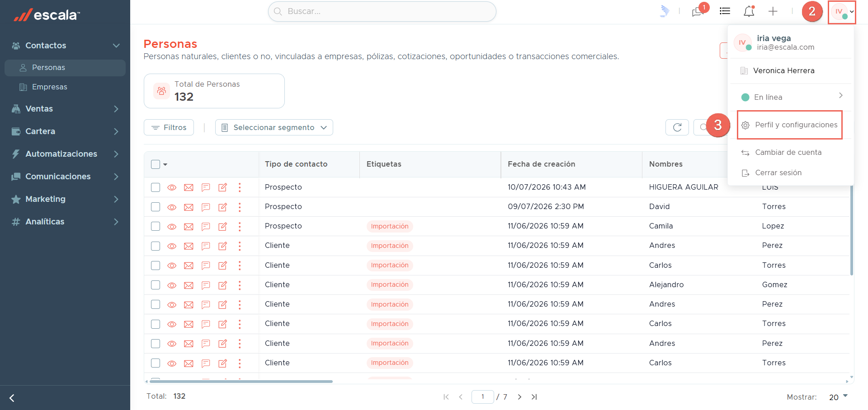Open more options on HIGUERA AGUILAR row
The width and height of the screenshot is (868, 410).
[x=240, y=187]
